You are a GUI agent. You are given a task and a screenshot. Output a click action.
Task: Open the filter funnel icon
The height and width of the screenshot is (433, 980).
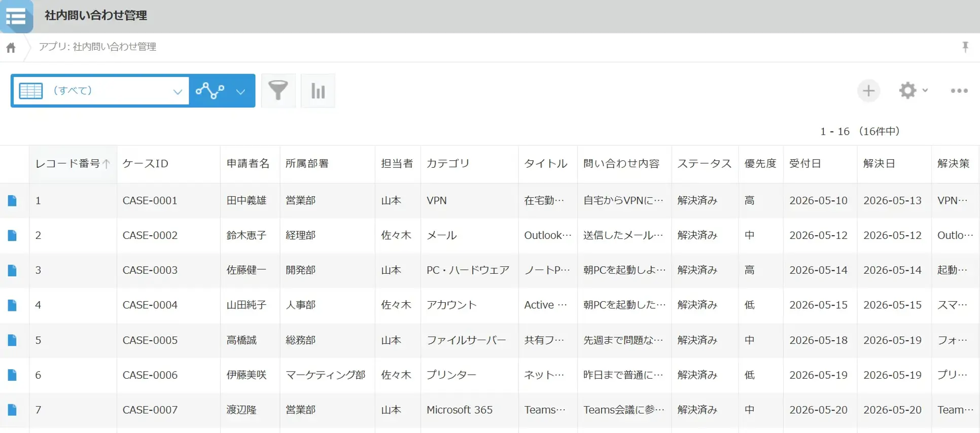coord(278,91)
